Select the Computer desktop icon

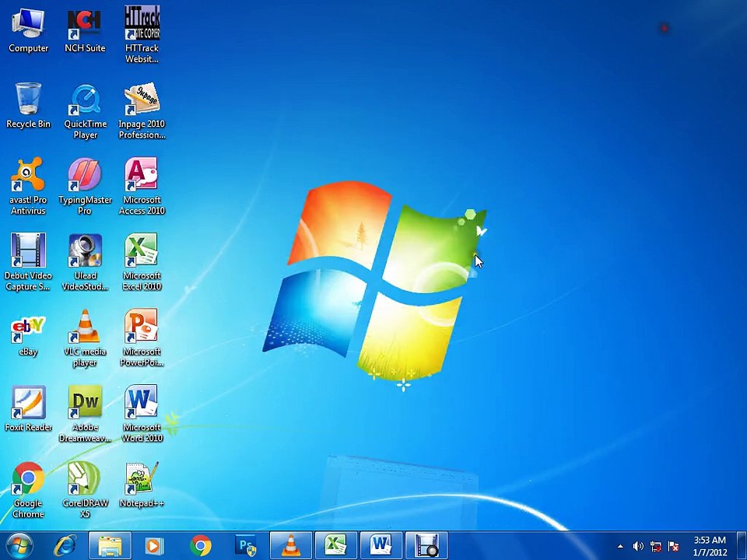[x=28, y=30]
